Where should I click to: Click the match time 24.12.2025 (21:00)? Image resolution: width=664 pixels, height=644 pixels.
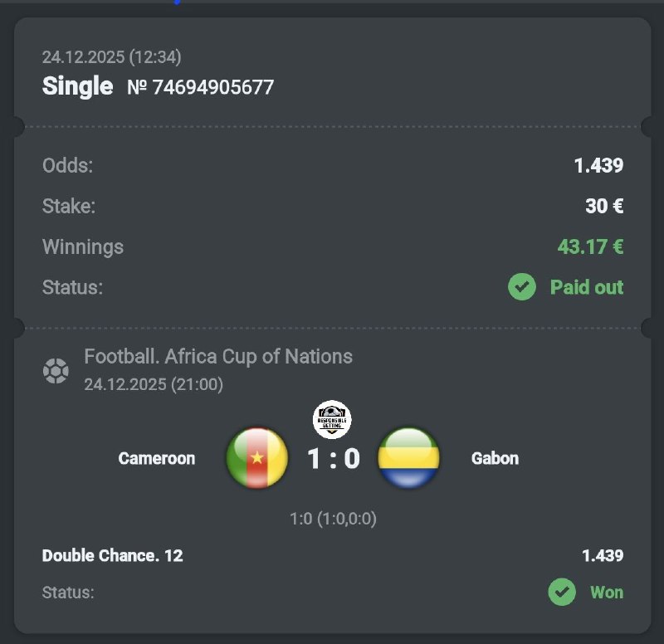pyautogui.click(x=154, y=384)
